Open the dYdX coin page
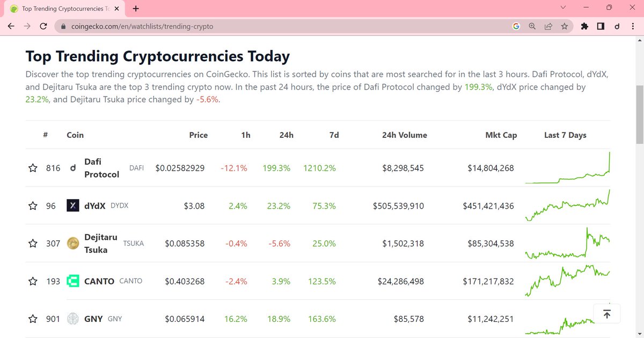Viewport: 644px width, 338px height. pos(94,205)
